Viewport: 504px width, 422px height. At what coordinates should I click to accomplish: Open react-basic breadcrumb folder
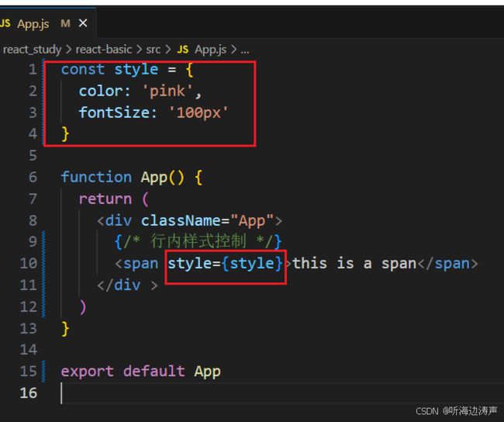[x=103, y=50]
